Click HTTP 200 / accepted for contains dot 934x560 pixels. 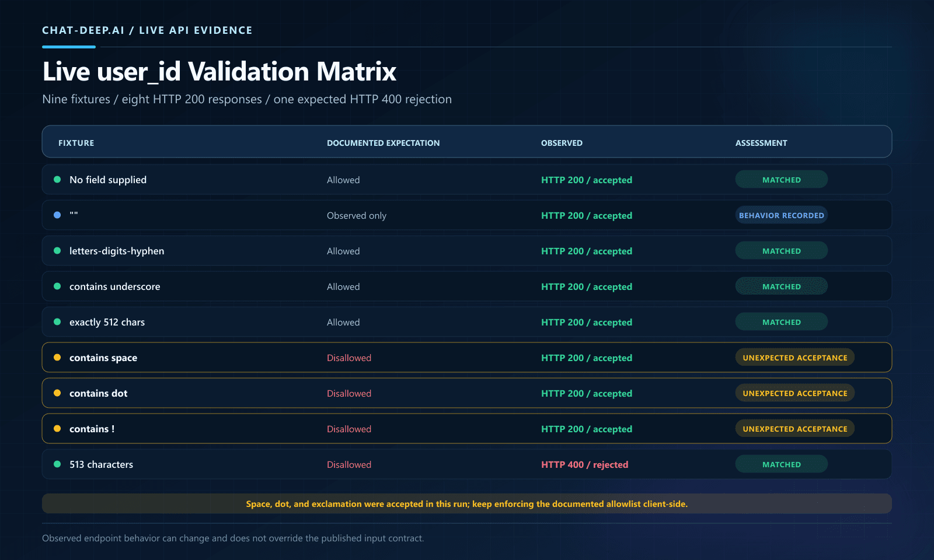pos(587,393)
